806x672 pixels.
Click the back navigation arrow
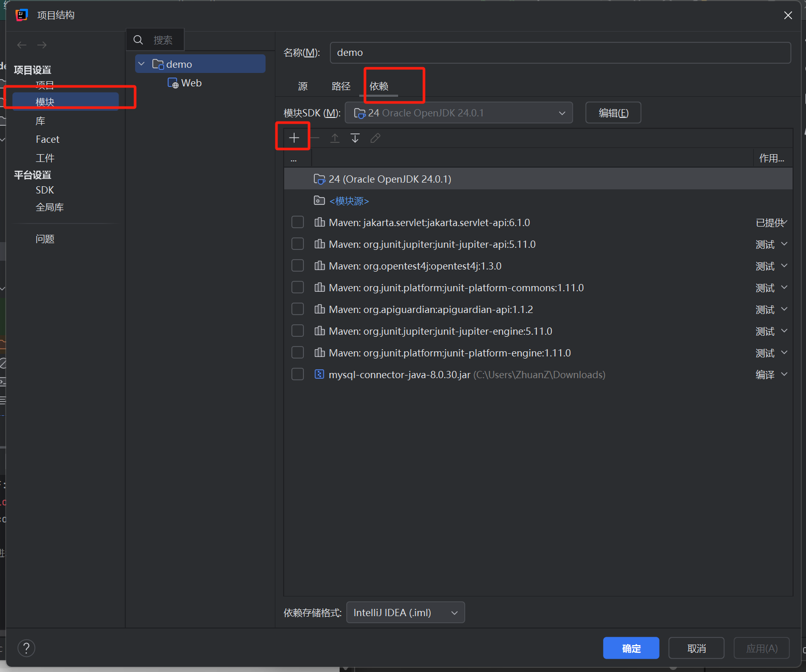(22, 45)
